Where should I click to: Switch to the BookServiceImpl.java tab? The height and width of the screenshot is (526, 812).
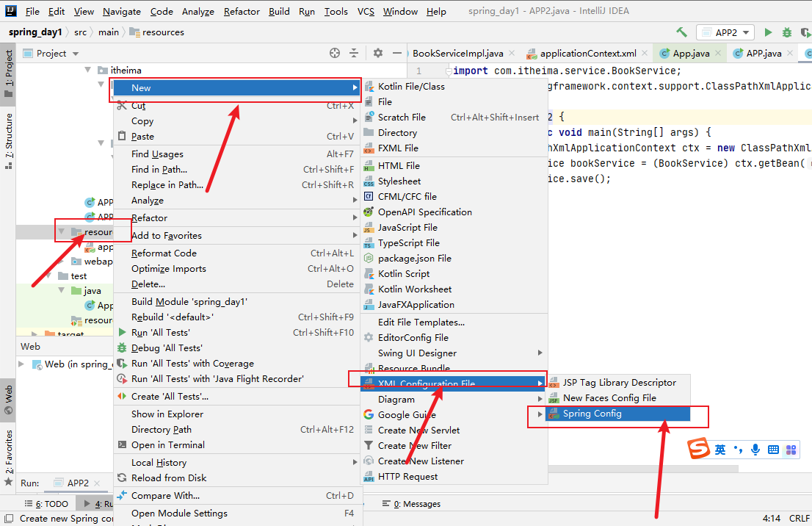tap(458, 54)
